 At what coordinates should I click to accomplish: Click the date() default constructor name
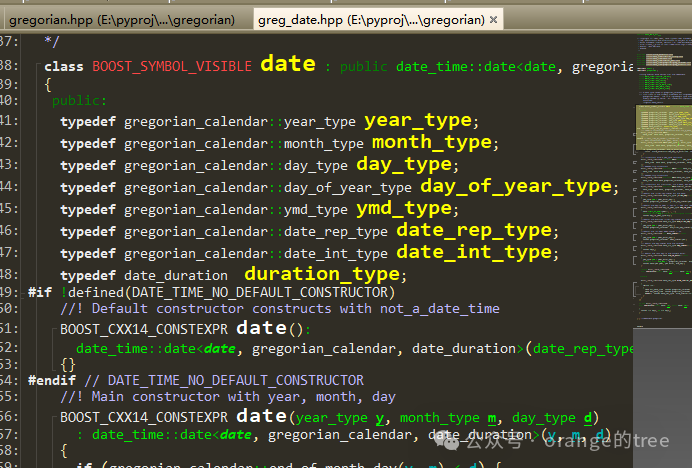tap(261, 328)
